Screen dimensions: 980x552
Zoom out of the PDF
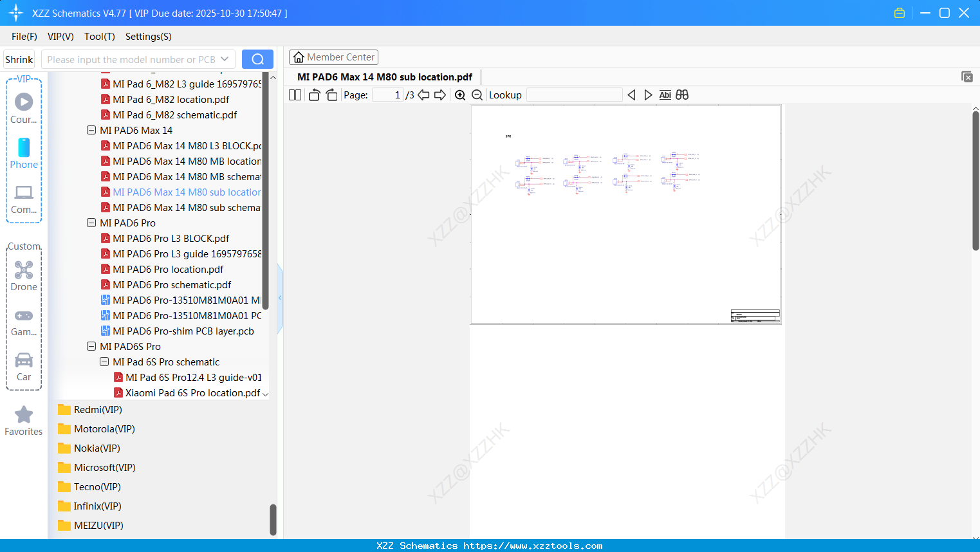(x=477, y=95)
